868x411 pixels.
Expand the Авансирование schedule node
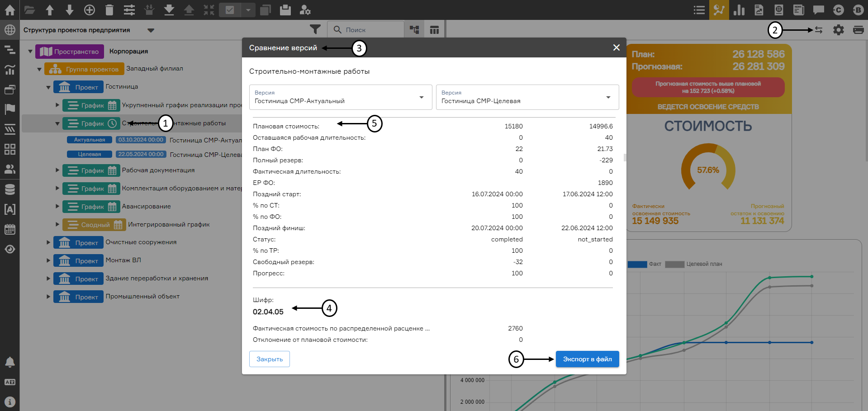[x=57, y=206]
